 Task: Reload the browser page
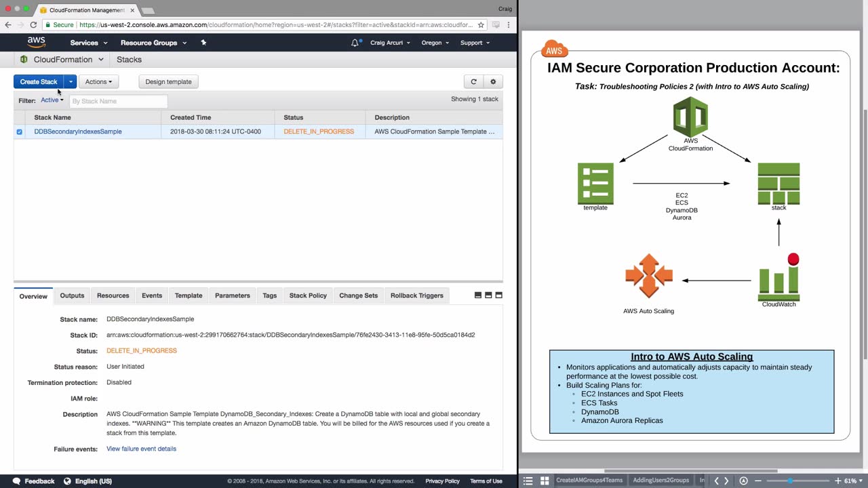[x=33, y=25]
